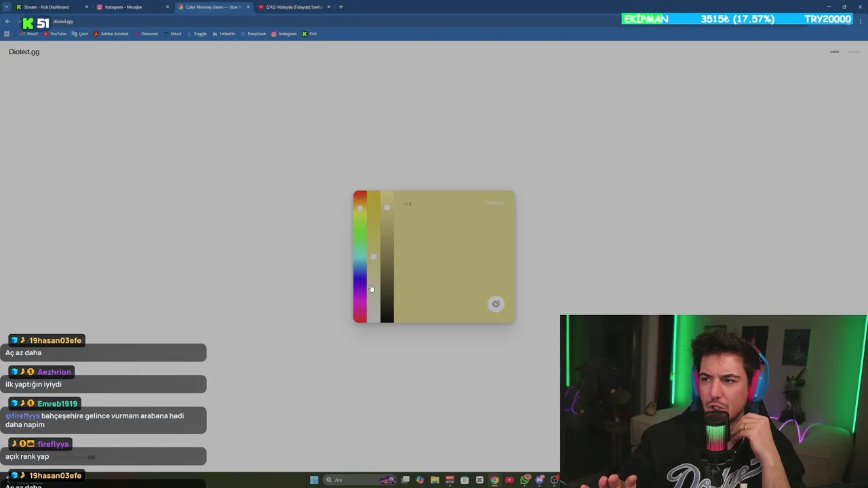Open Dersonet bookmark
The image size is (868, 488).
(x=146, y=33)
